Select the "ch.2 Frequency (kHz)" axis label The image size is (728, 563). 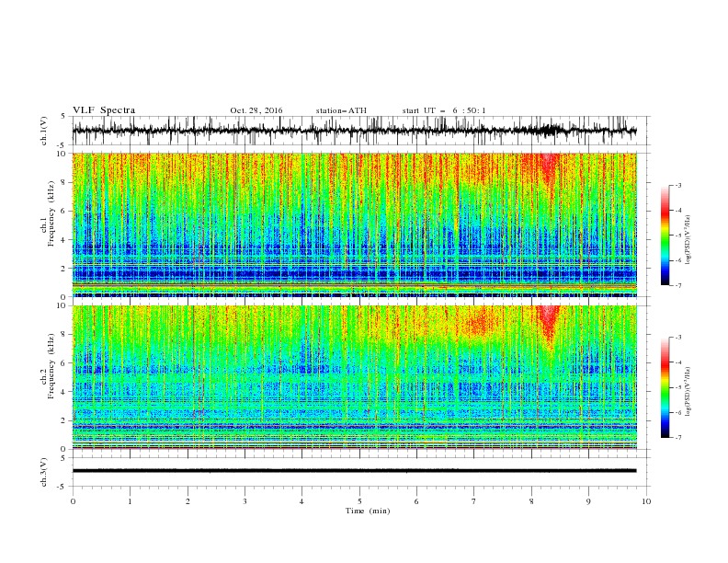(x=49, y=365)
